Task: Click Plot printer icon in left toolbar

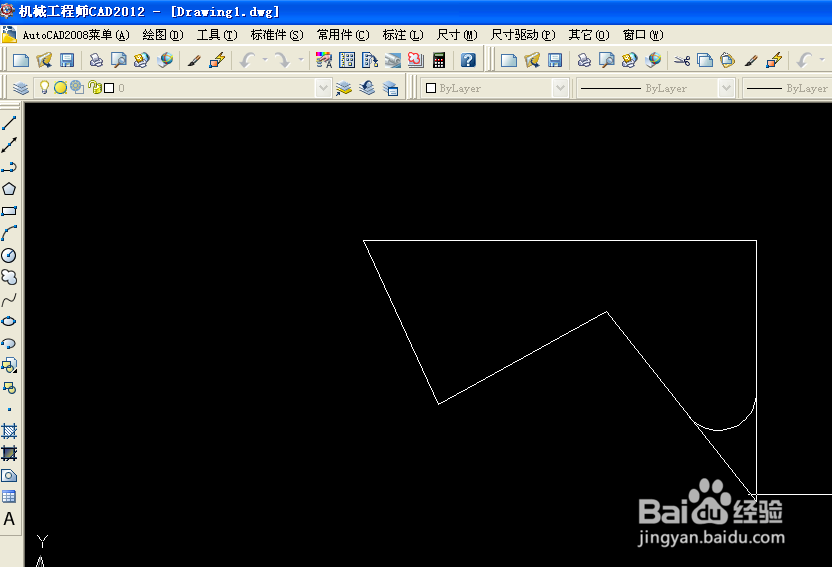Action: [96, 60]
